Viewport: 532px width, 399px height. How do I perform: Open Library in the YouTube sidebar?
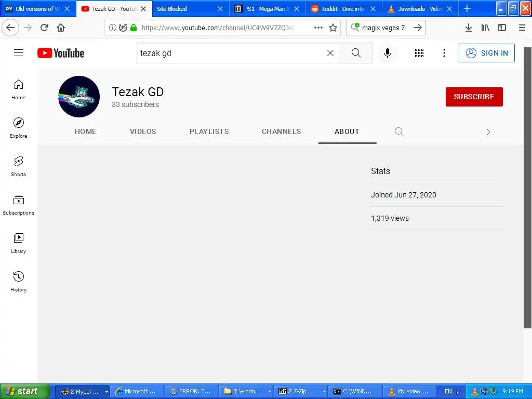19,243
